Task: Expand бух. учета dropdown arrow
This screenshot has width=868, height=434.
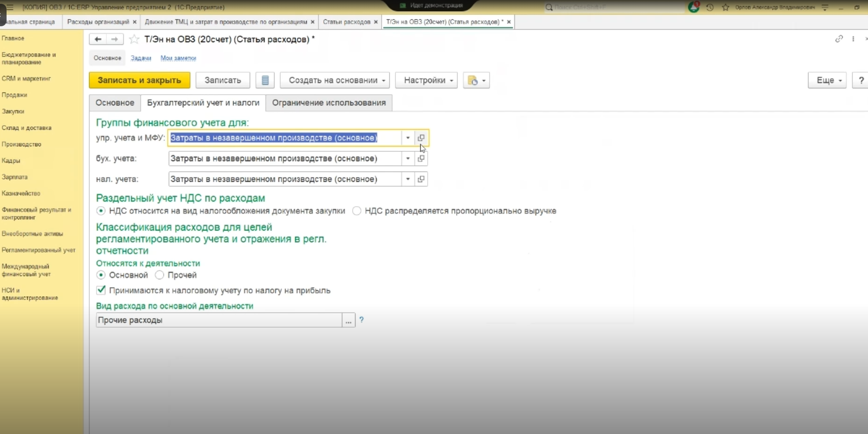Action: click(x=408, y=158)
